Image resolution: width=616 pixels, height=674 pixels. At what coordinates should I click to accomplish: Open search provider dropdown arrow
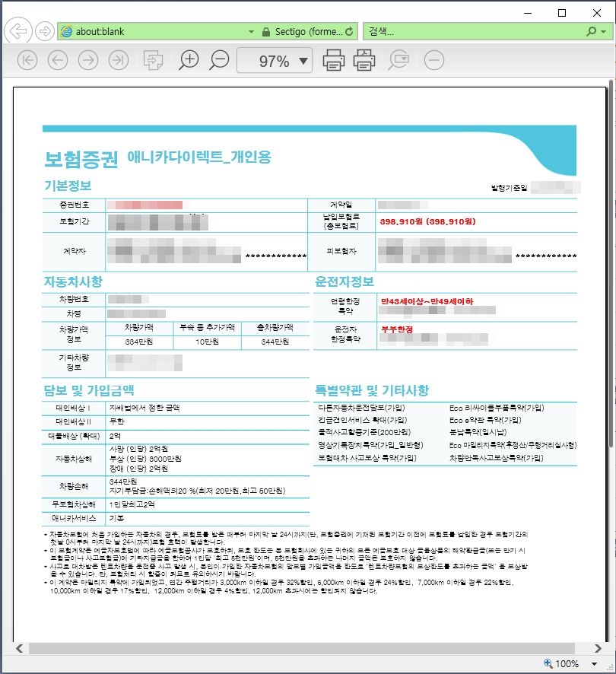coord(604,32)
